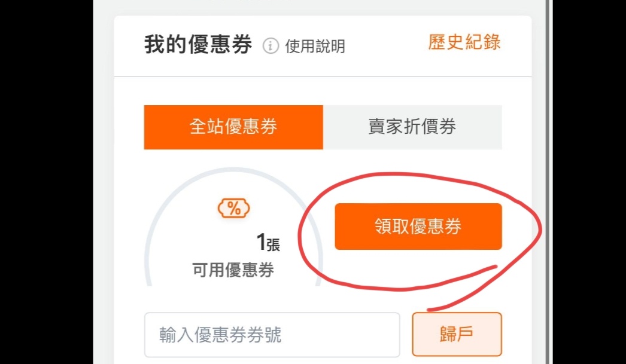626x364 pixels.
Task: Switch to the 全站優惠券 tab
Action: 233,127
